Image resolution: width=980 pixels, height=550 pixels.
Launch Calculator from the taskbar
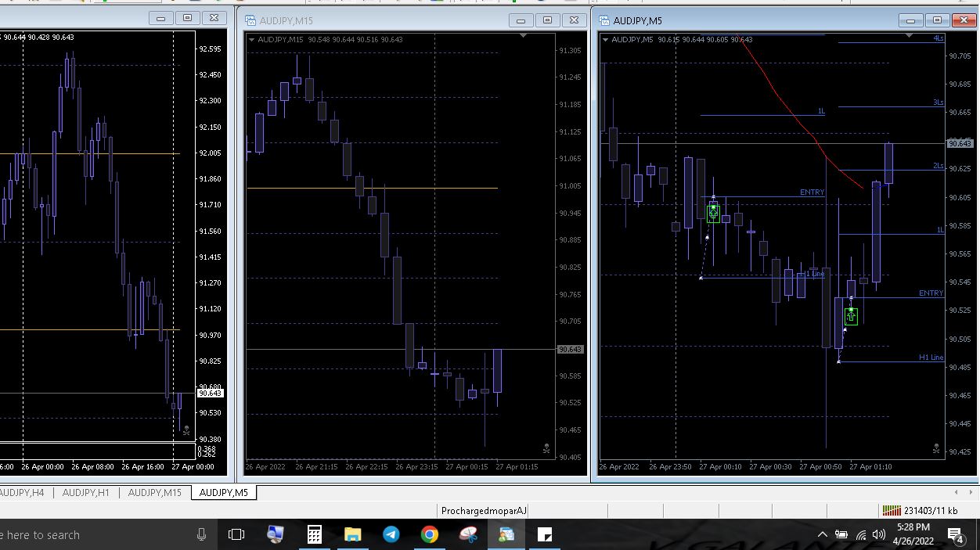click(x=314, y=534)
